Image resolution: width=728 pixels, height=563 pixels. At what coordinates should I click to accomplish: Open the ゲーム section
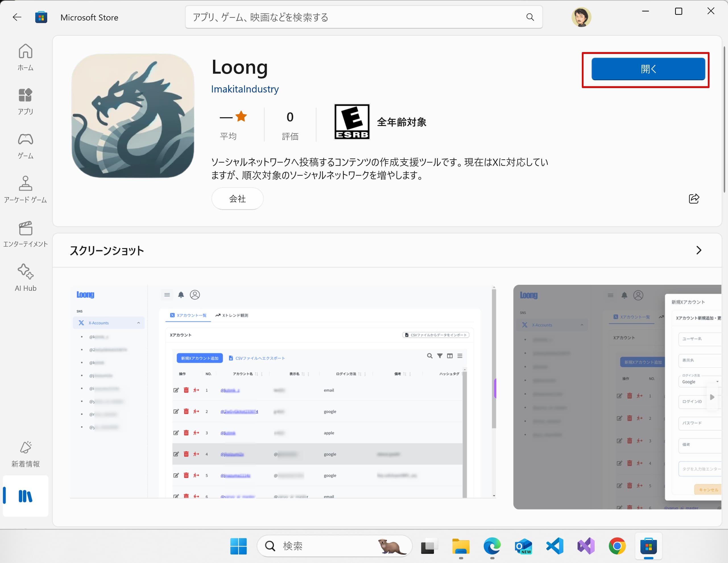coord(25,146)
